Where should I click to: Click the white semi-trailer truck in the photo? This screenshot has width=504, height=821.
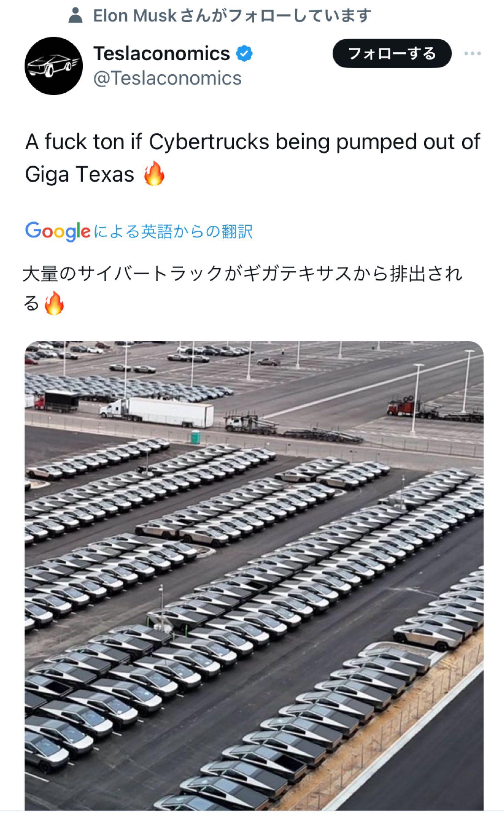coord(157,412)
